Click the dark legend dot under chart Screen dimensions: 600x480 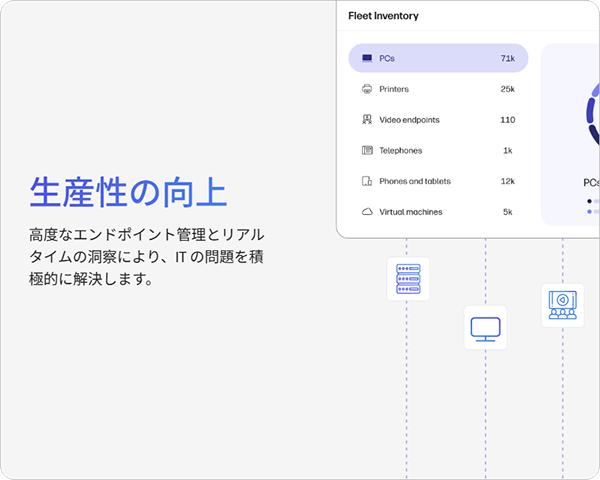[x=590, y=201]
